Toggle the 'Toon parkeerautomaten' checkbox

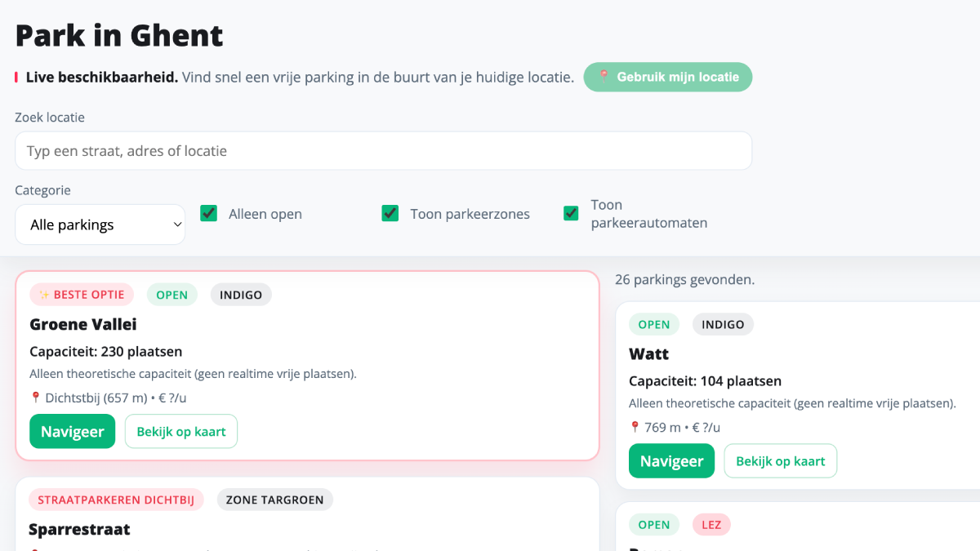570,213
